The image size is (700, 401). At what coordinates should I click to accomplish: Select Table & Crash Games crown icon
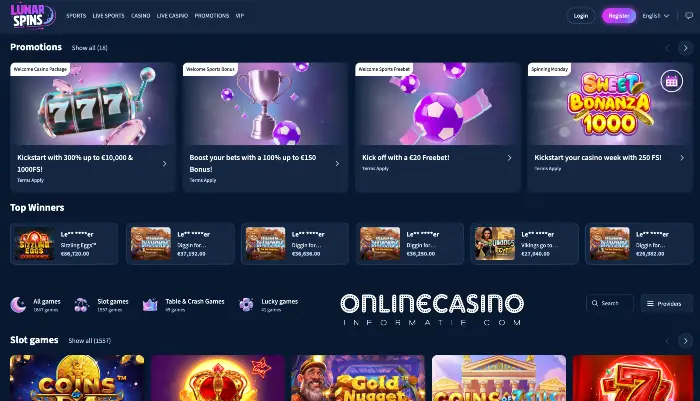(x=150, y=305)
